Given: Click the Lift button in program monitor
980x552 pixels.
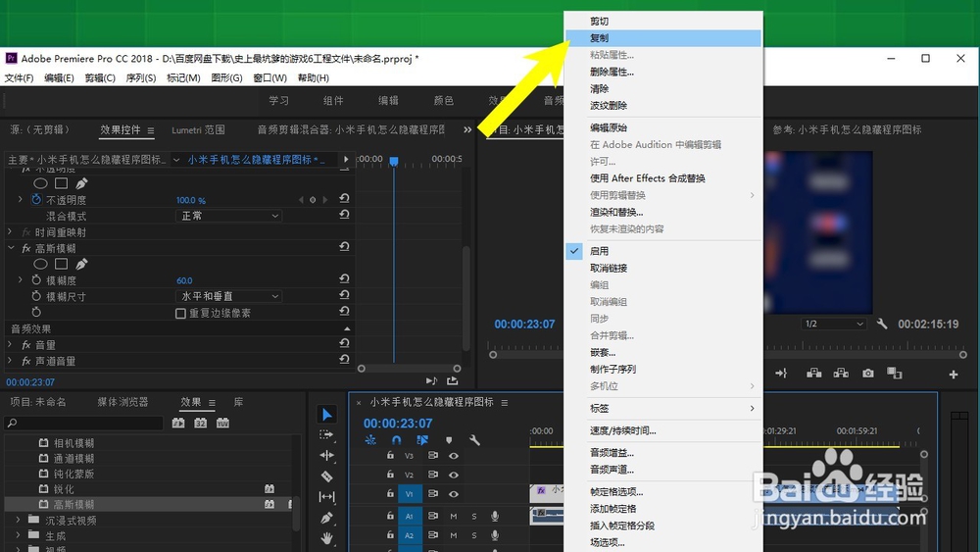Looking at the screenshot, I should [x=813, y=374].
